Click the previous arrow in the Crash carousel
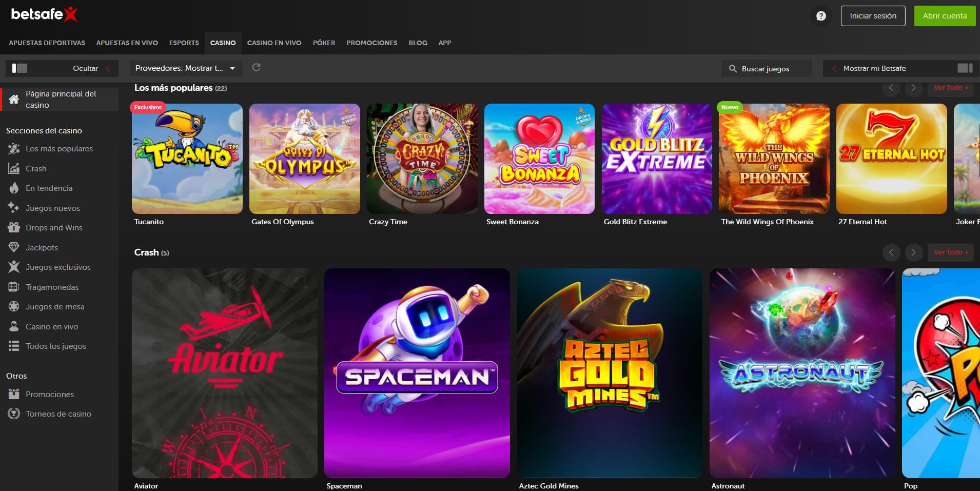The height and width of the screenshot is (491, 980). [x=891, y=252]
